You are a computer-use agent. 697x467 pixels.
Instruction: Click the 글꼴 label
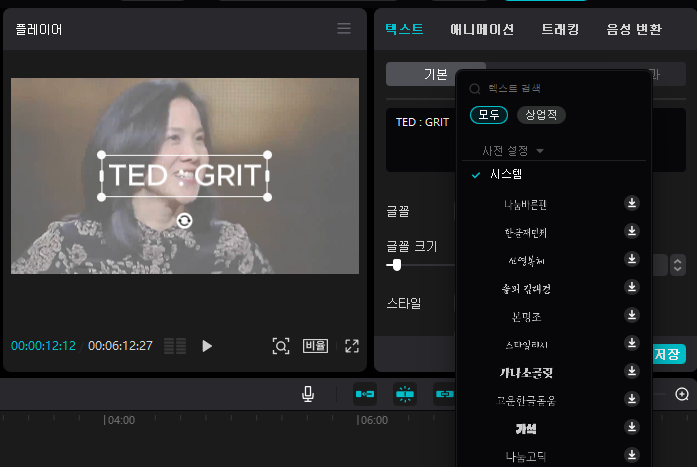398,211
